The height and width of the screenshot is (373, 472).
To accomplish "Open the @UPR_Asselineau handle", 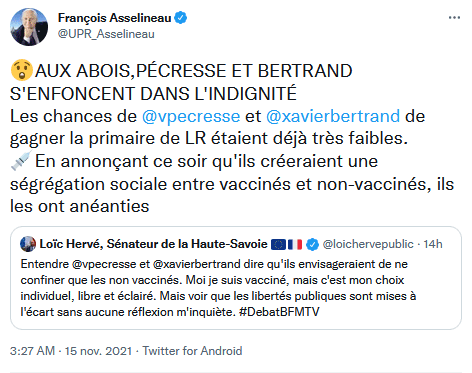I will [x=106, y=34].
